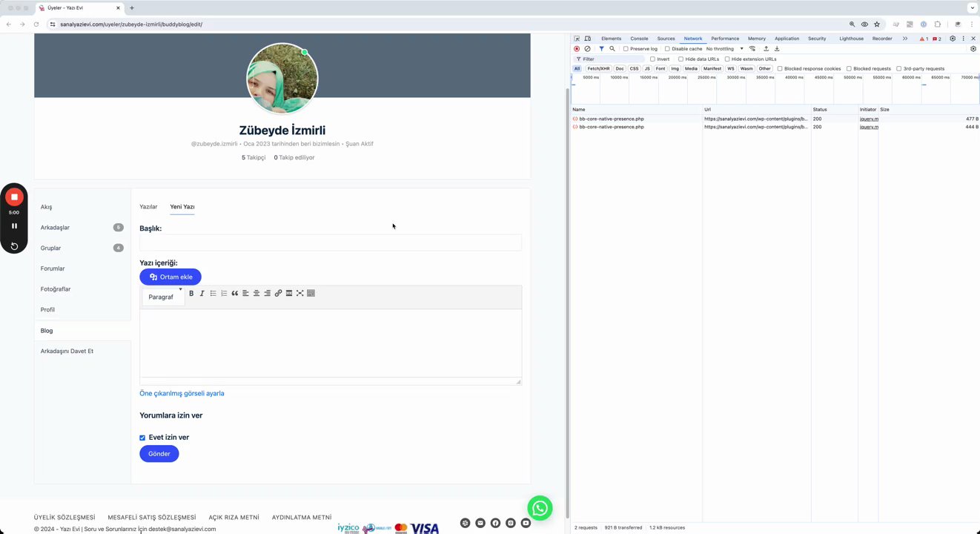The image size is (980, 534).
Task: Enable the Preserve log checkbox
Action: click(x=626, y=49)
